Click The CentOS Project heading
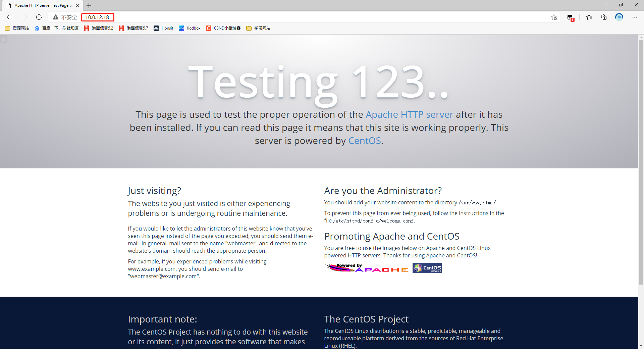 coord(366,319)
